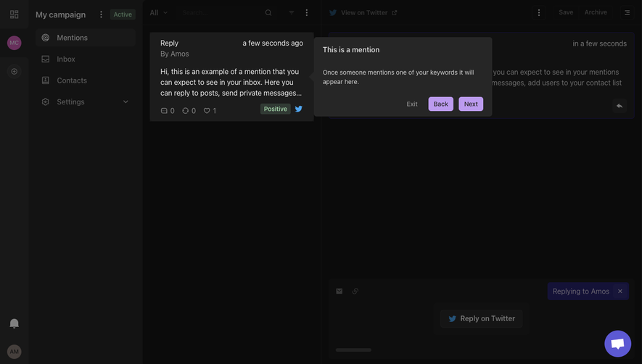The height and width of the screenshot is (364, 642).
Task: Expand the Settings chevron
Action: (125, 102)
